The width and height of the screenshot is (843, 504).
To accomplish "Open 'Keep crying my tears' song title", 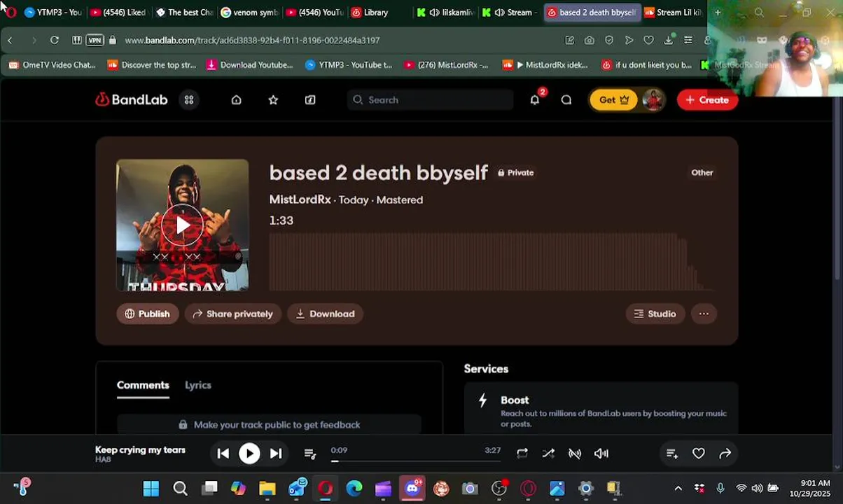I will coord(140,450).
